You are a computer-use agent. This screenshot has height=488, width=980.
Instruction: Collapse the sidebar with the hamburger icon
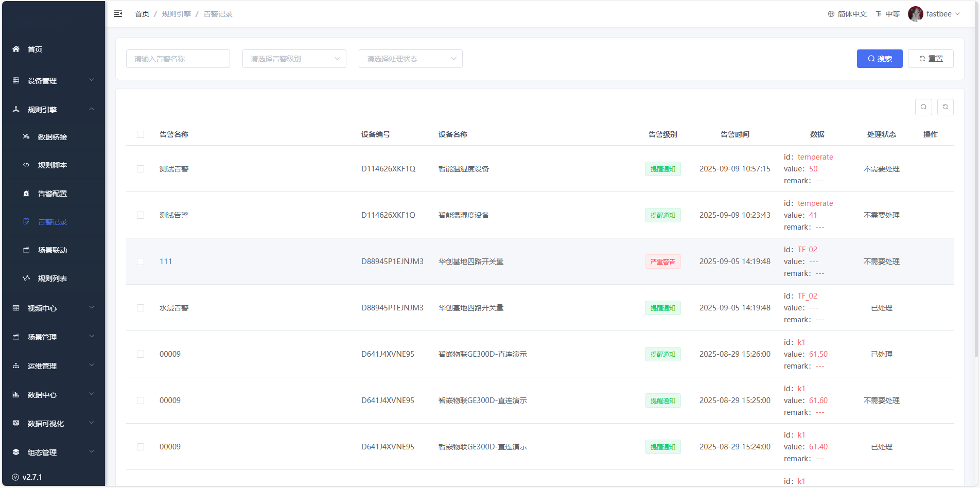[118, 14]
